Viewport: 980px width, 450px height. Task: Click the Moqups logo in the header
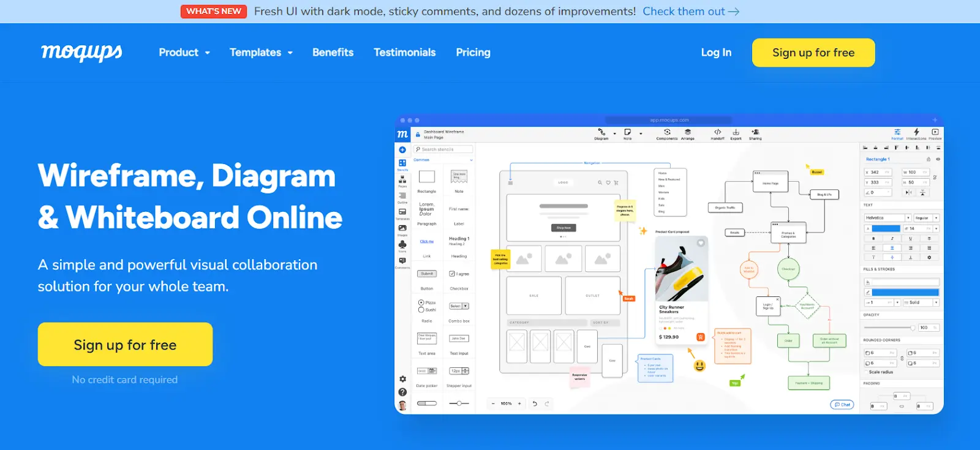coord(81,53)
